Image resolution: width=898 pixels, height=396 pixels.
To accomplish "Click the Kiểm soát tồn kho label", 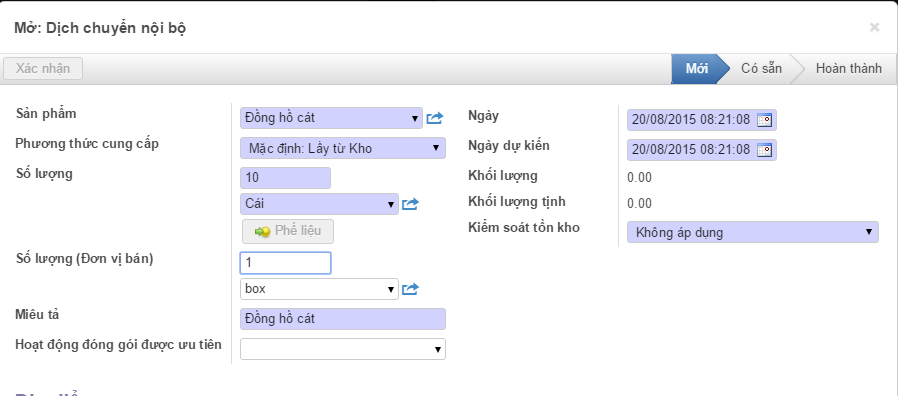I will point(524,228).
